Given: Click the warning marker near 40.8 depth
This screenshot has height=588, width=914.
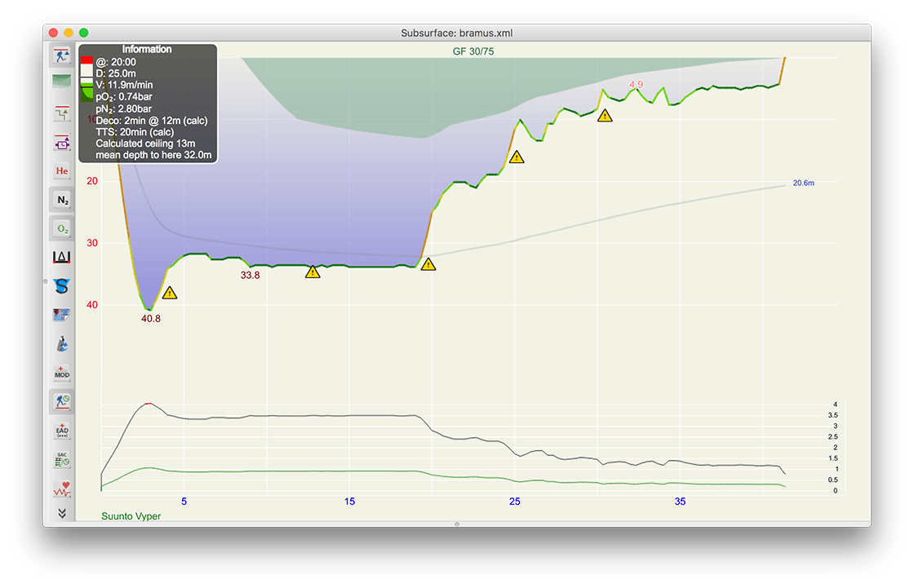Looking at the screenshot, I should coord(169,293).
